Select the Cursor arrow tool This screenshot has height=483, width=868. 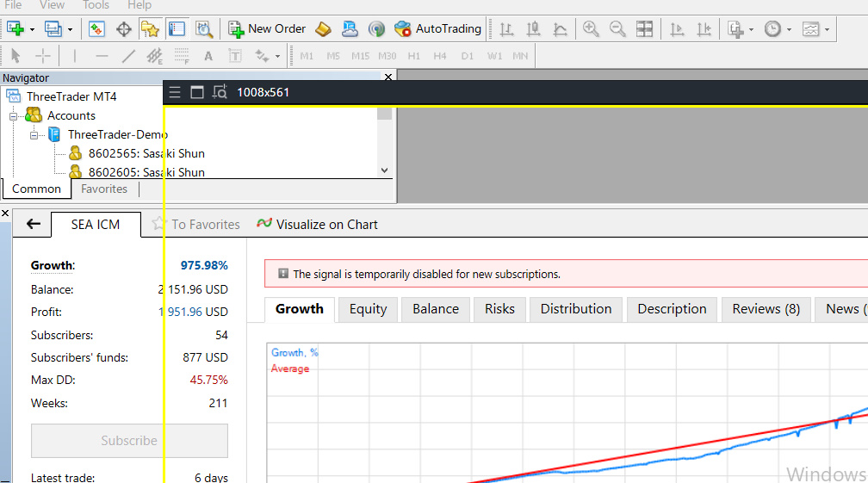[x=15, y=55]
